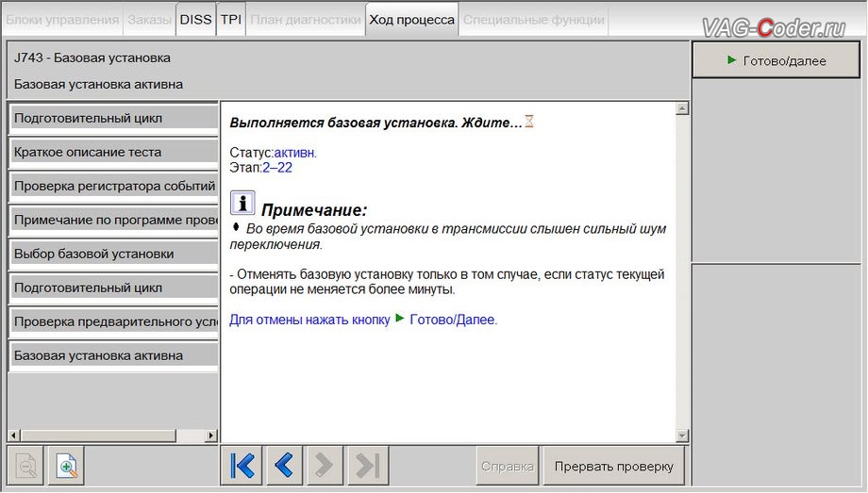The height and width of the screenshot is (493, 868).
Task: Open the Заказы tab
Action: tap(149, 20)
